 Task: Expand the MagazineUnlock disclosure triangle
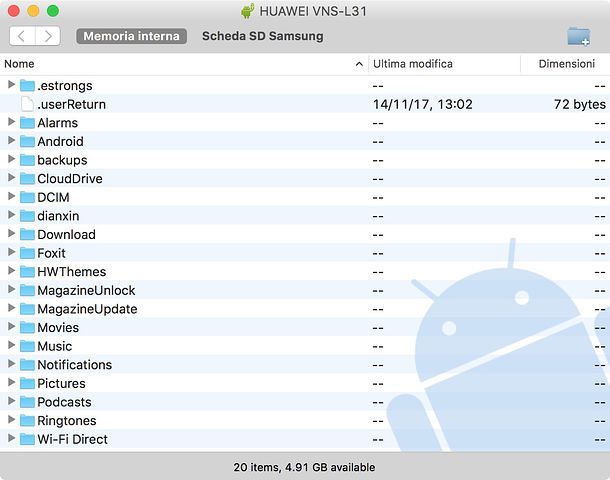coord(11,289)
